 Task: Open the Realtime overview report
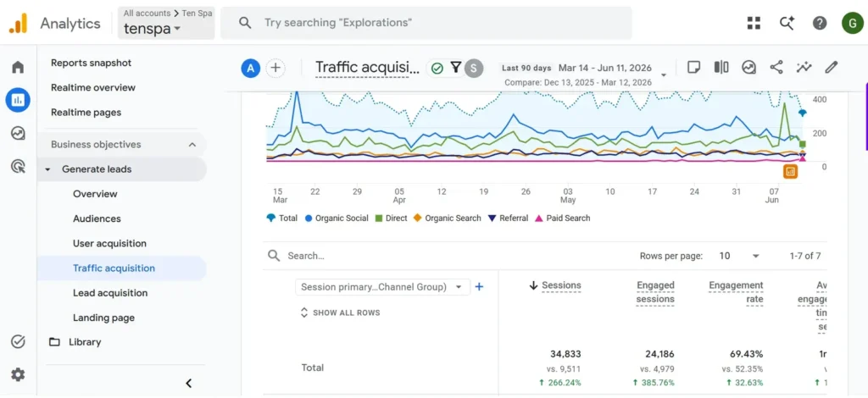[93, 87]
